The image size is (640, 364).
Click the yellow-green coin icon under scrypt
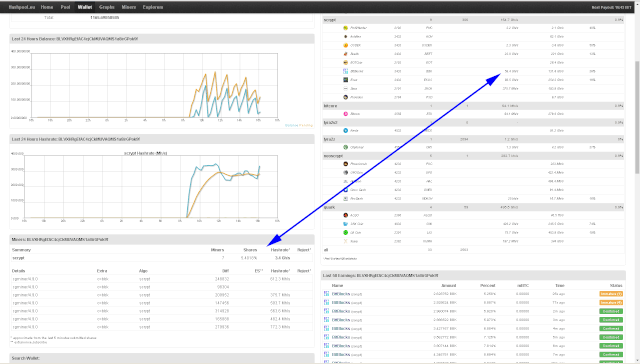pos(345,28)
